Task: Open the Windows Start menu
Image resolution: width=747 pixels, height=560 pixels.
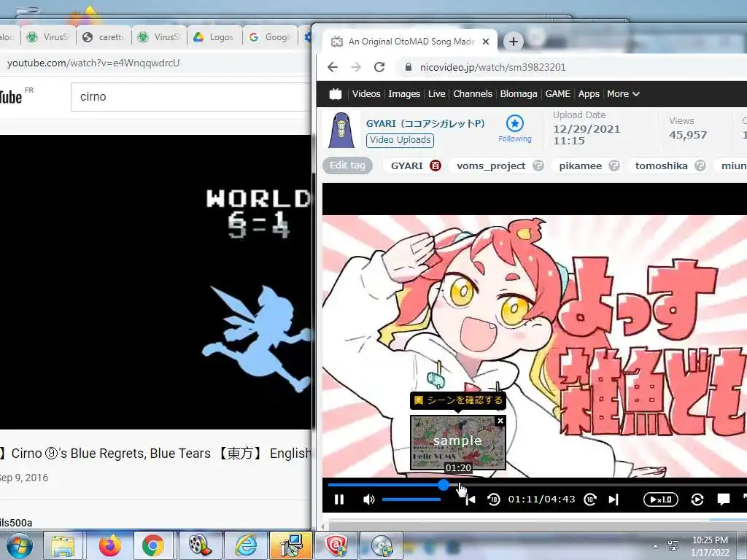Action: 20,545
